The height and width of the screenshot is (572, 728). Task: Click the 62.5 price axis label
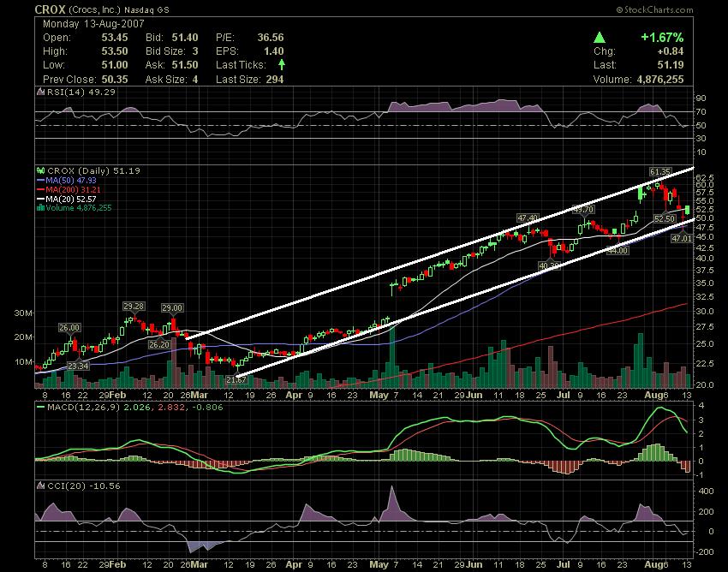coord(704,178)
